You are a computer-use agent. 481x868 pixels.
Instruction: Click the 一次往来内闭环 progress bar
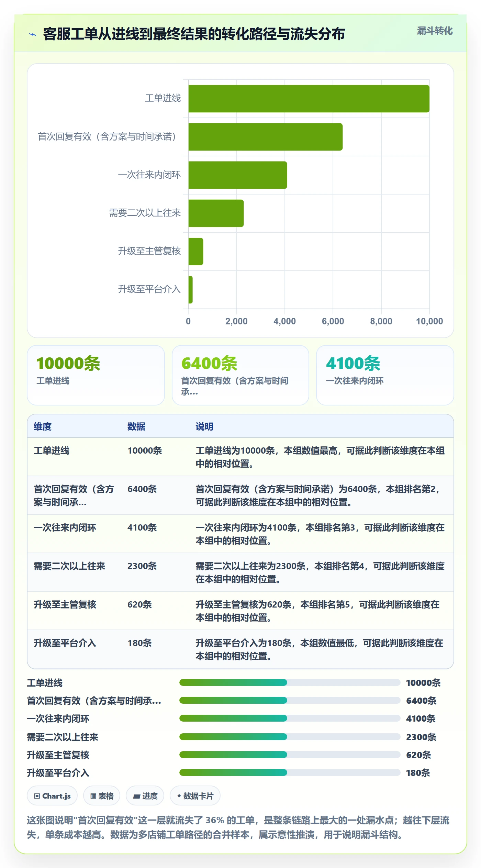(290, 718)
